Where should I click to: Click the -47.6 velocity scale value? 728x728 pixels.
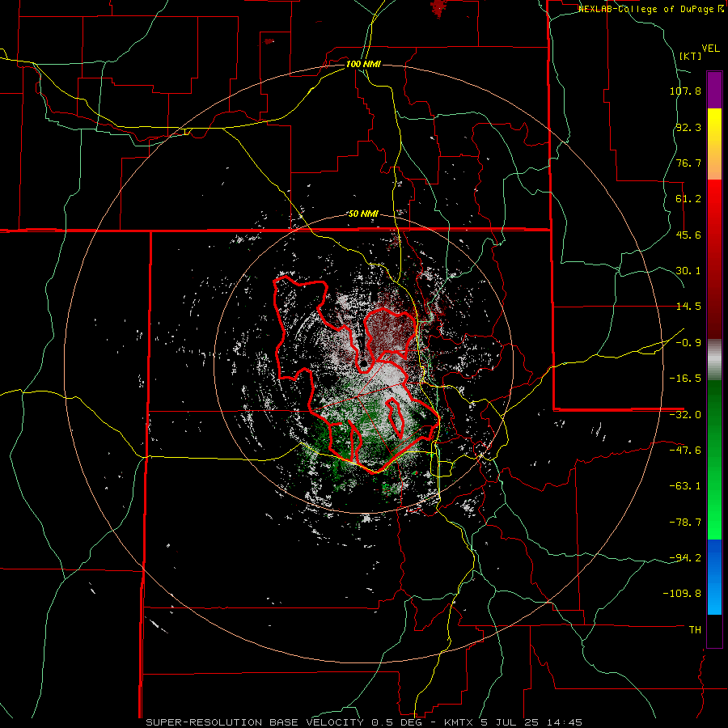click(685, 451)
